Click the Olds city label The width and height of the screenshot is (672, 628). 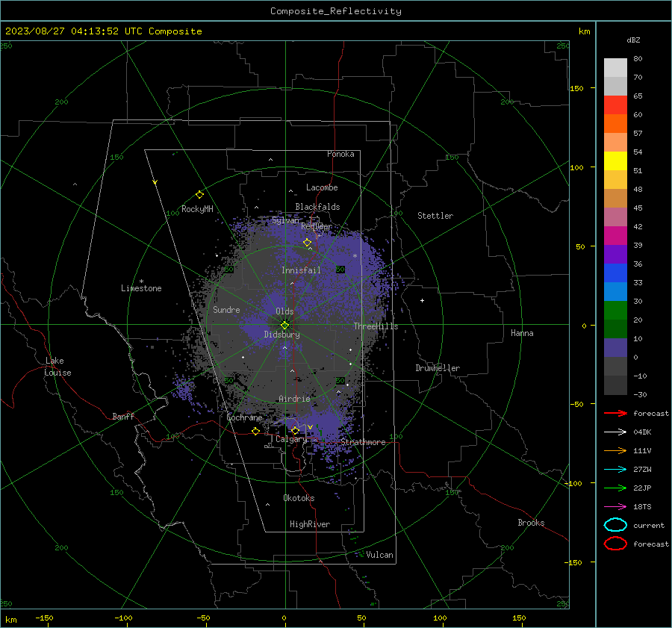pos(284,311)
